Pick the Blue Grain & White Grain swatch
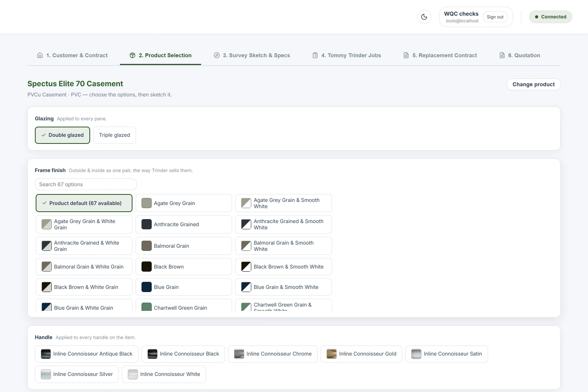The width and height of the screenshot is (588, 392). (47, 307)
